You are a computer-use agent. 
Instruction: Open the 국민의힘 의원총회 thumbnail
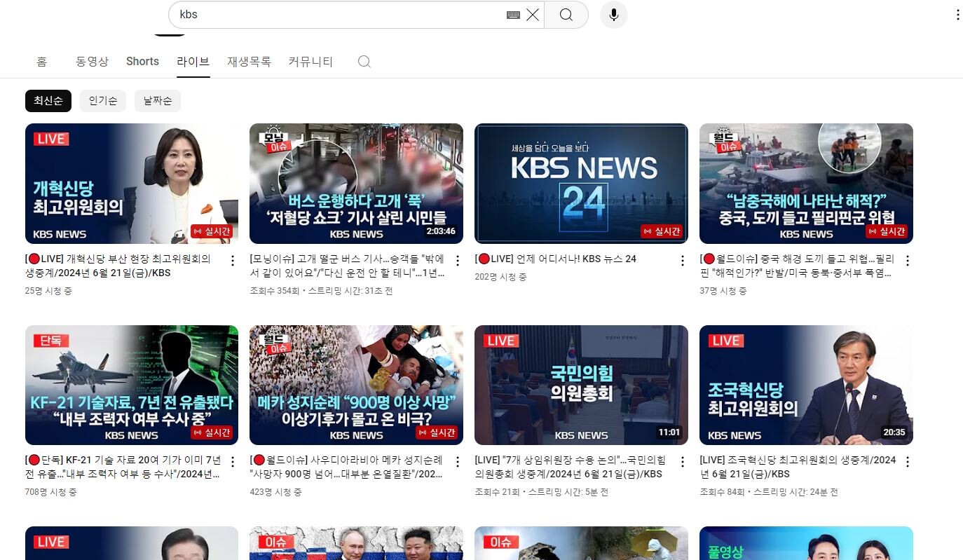[581, 385]
